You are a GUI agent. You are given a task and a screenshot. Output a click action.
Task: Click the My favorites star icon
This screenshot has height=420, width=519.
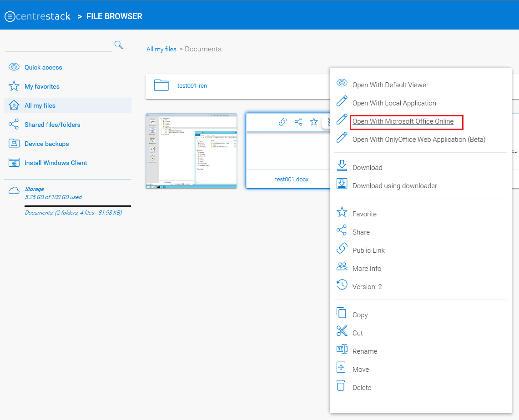(x=14, y=86)
